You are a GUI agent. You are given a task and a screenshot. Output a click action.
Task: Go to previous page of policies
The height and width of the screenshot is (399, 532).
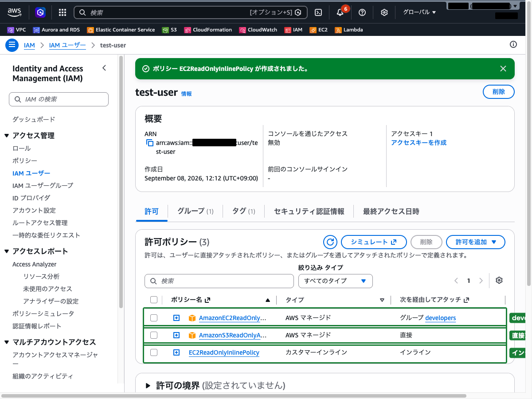(x=456, y=281)
